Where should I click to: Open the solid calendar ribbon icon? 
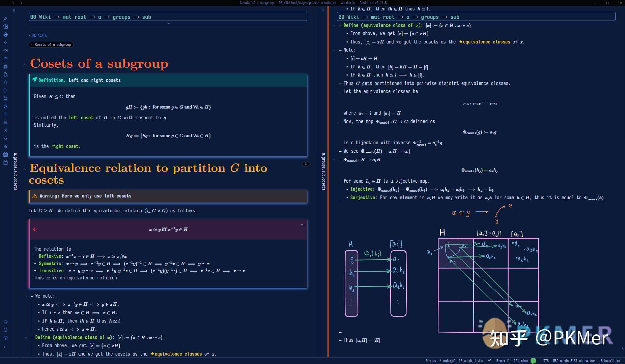(x=5, y=154)
